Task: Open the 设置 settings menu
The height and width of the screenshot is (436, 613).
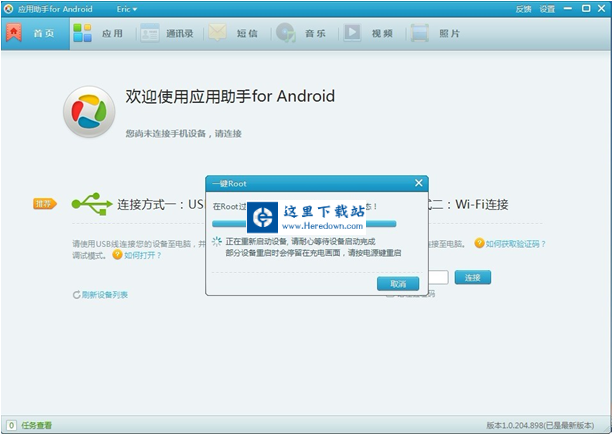Action: (x=547, y=9)
